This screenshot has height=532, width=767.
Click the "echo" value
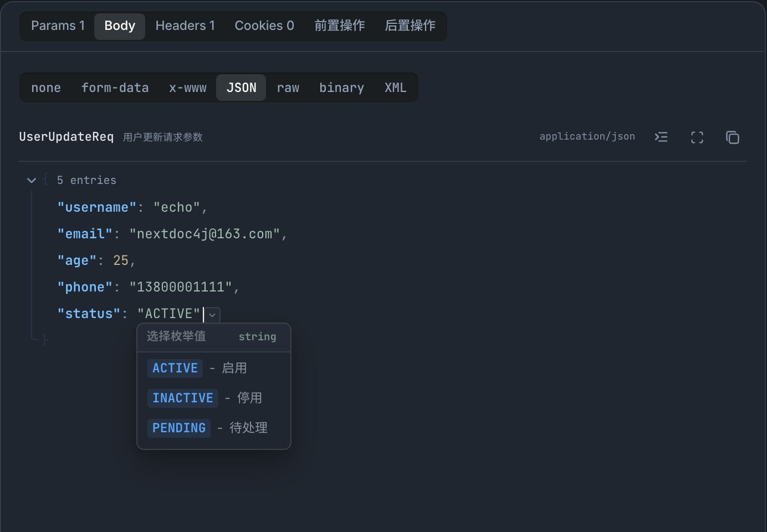pos(177,207)
